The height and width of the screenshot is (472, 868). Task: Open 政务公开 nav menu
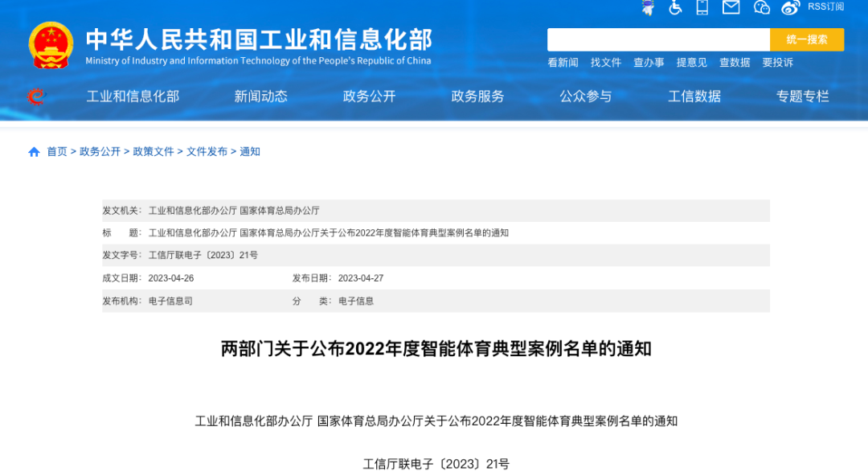point(369,96)
